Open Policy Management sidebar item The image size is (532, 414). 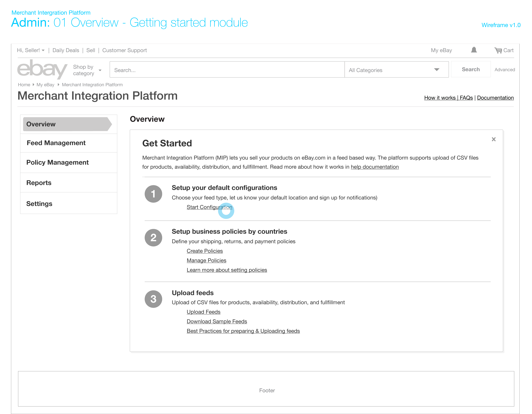(x=58, y=162)
